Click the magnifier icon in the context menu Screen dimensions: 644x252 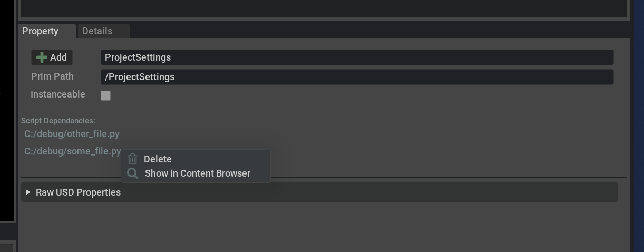point(133,173)
